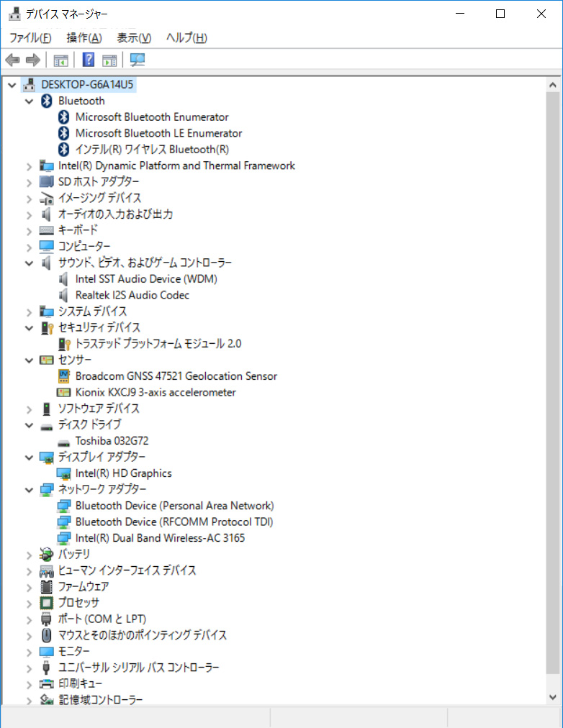Collapse the Bluetooth category
The width and height of the screenshot is (563, 728).
point(29,101)
